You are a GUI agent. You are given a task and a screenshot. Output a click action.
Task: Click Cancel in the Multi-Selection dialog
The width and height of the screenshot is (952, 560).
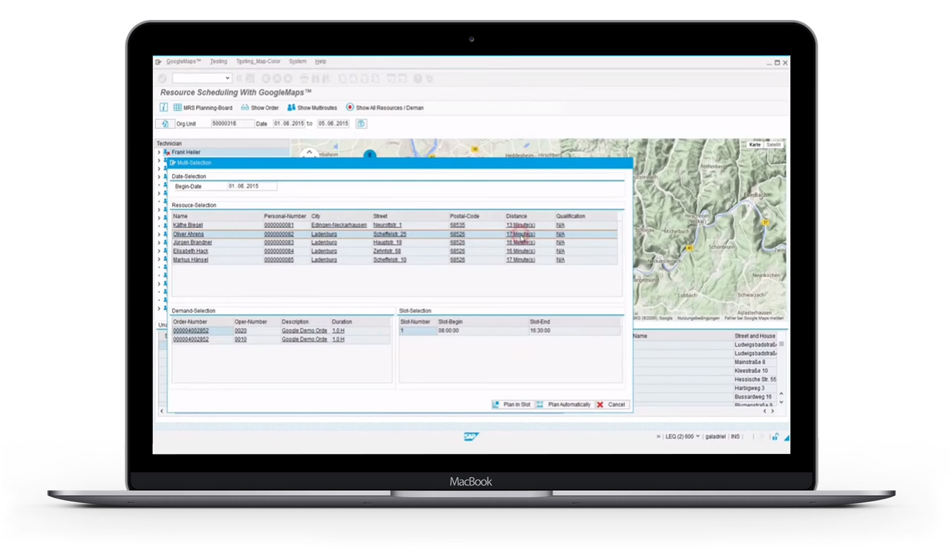tap(611, 404)
